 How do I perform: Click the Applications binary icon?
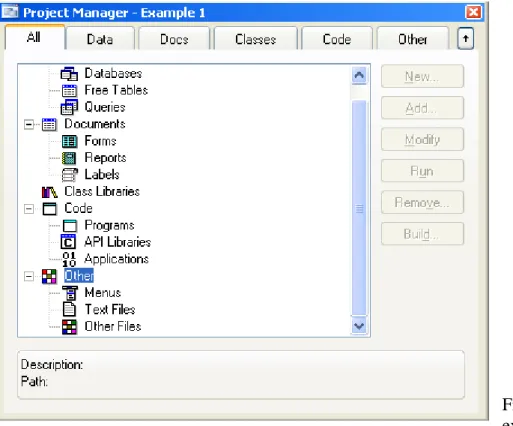tap(69, 259)
